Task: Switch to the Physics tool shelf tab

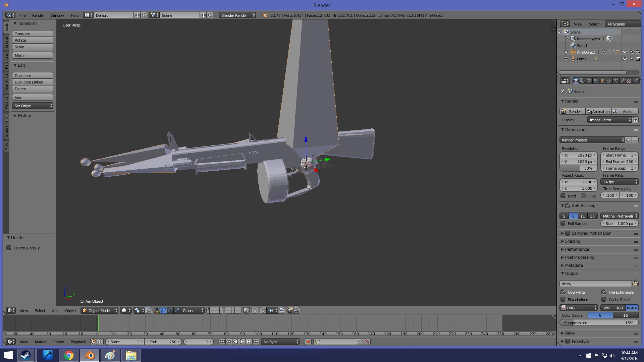Action: pyautogui.click(x=6, y=103)
